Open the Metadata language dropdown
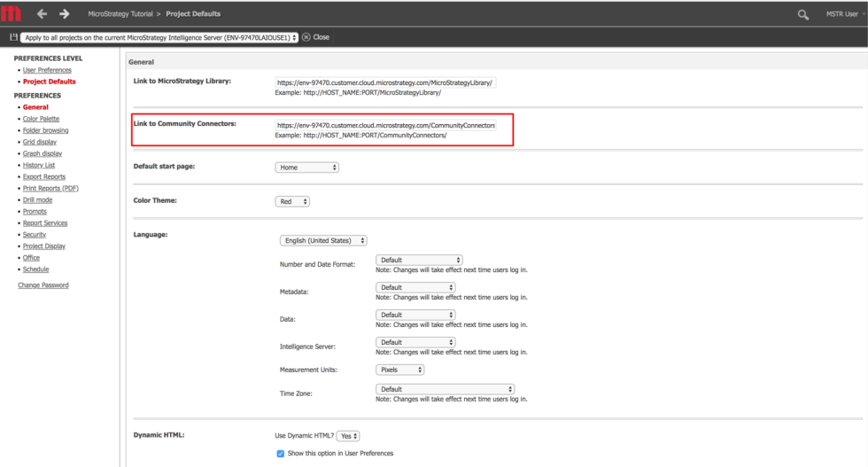This screenshot has height=467, width=868. [x=415, y=287]
